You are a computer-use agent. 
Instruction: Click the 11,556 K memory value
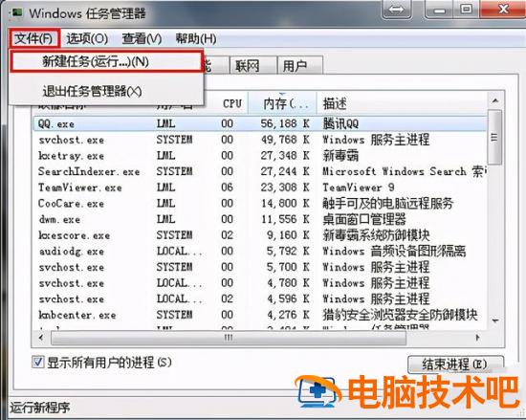pyautogui.click(x=285, y=219)
